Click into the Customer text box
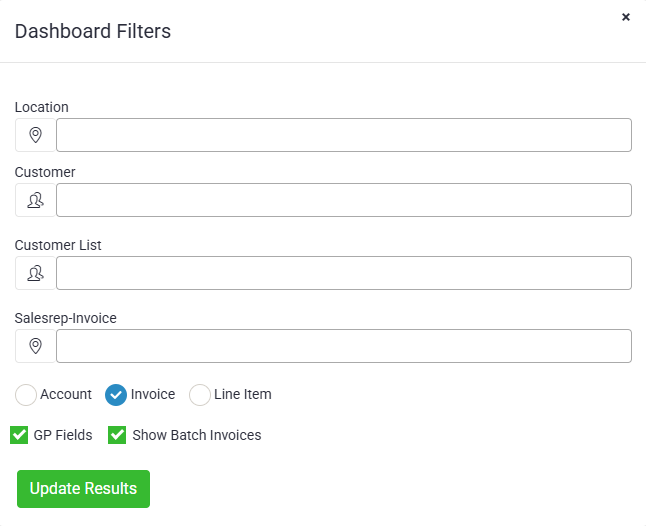 pos(343,200)
